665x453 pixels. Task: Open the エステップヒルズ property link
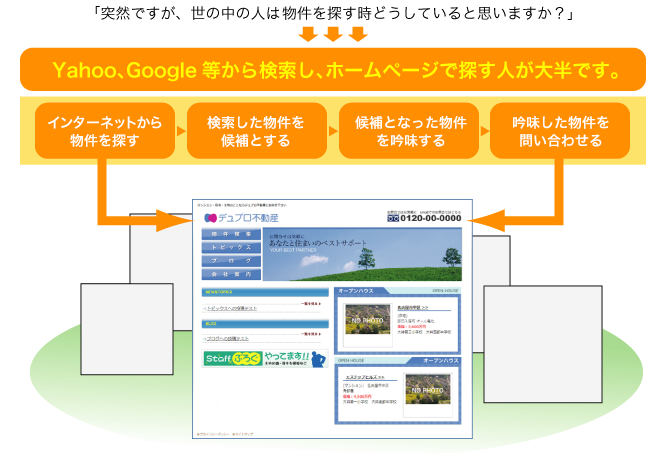click(x=365, y=377)
